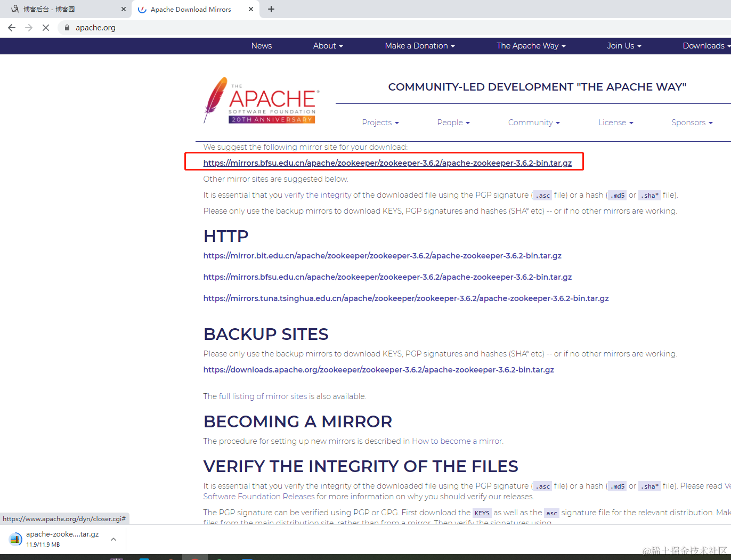
Task: Click the KEYS file link
Action: [x=482, y=513]
